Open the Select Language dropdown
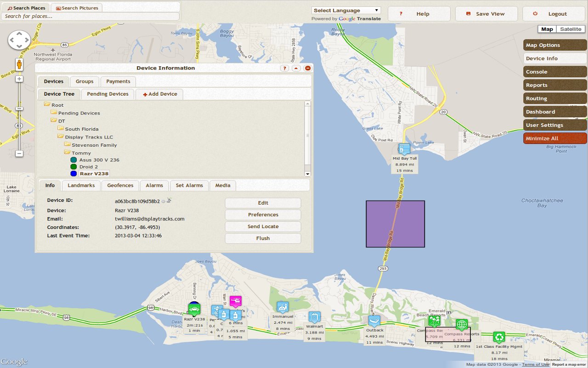Image resolution: width=588 pixels, height=368 pixels. (x=346, y=11)
